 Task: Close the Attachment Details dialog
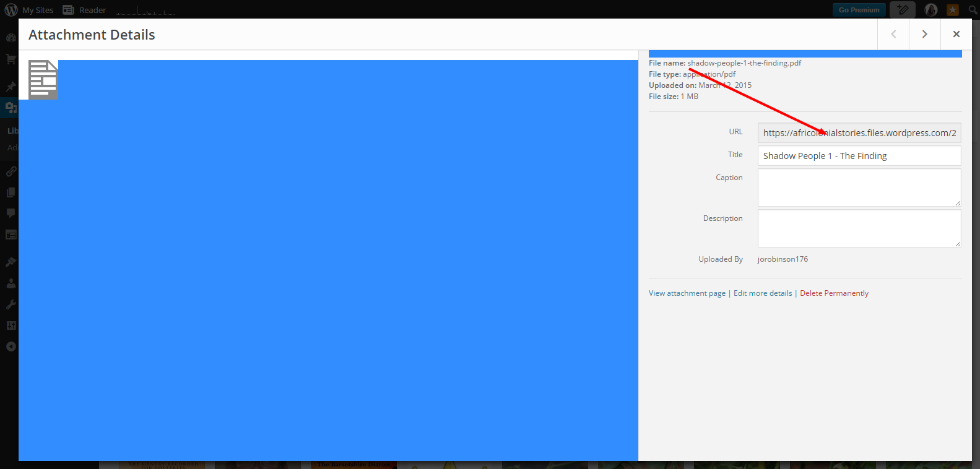coord(956,34)
